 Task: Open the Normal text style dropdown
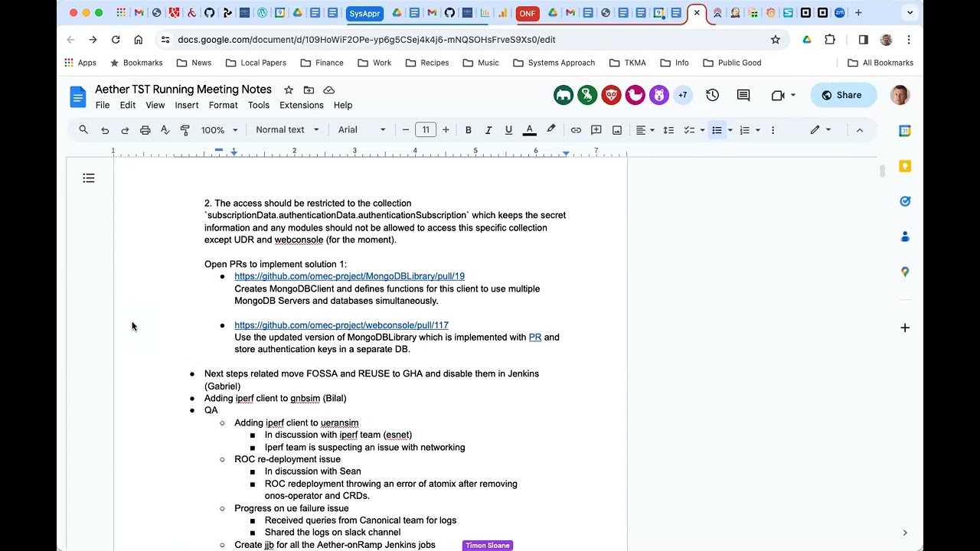pos(287,130)
